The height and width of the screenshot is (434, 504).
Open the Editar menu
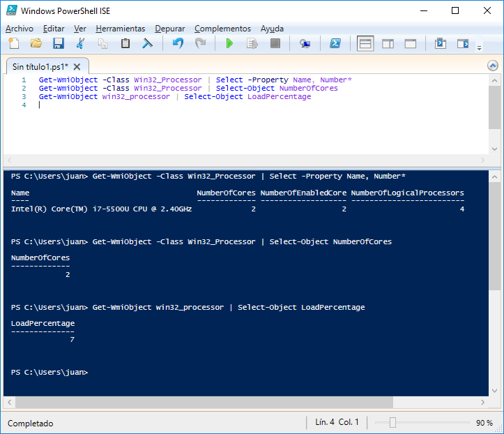[x=54, y=29]
